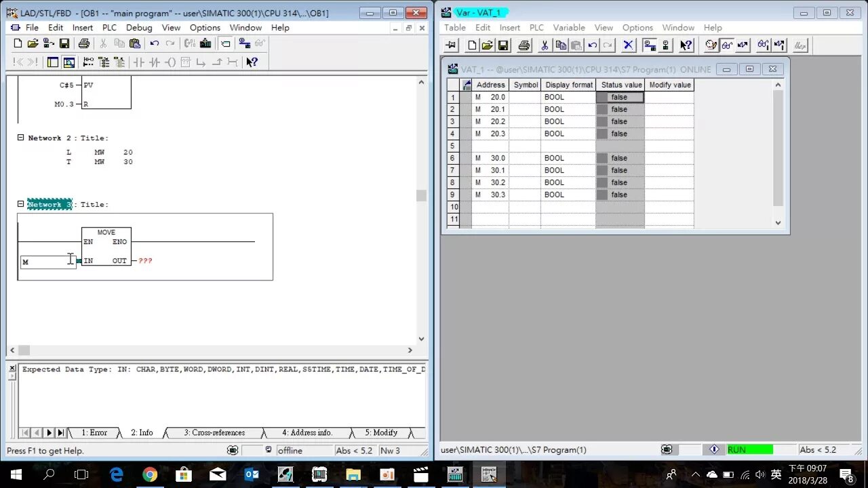
Task: Save the OB1 block in LAD editor
Action: point(64,43)
